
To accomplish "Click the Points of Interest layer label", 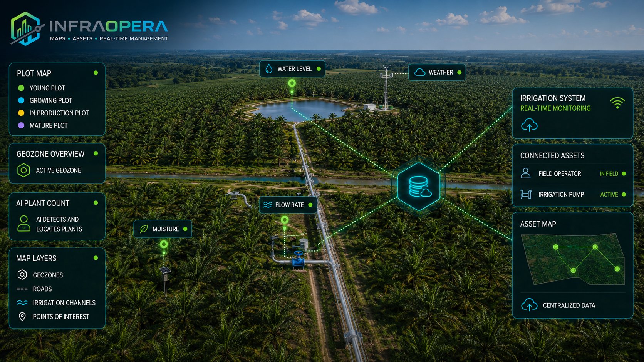I will point(61,317).
